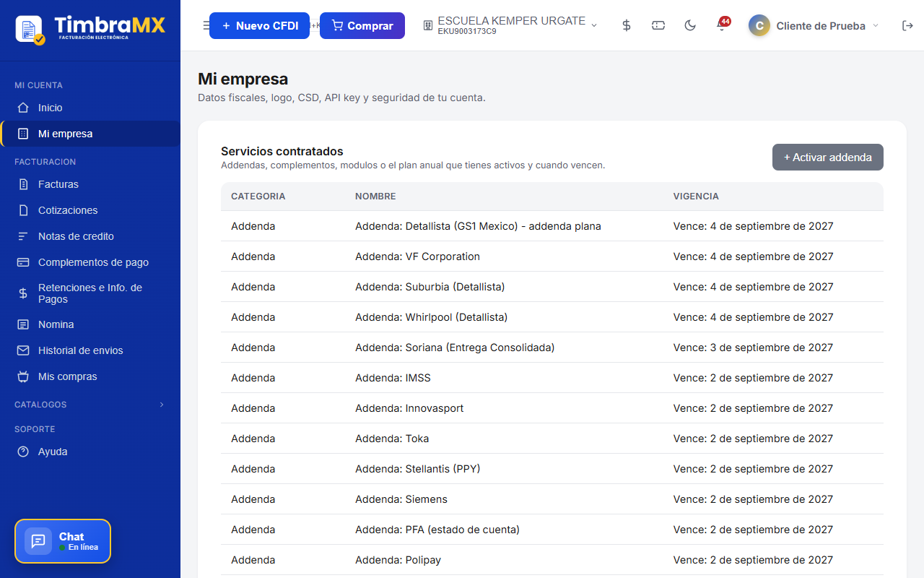Click the Notas de credito icon
The height and width of the screenshot is (578, 924).
23,236
